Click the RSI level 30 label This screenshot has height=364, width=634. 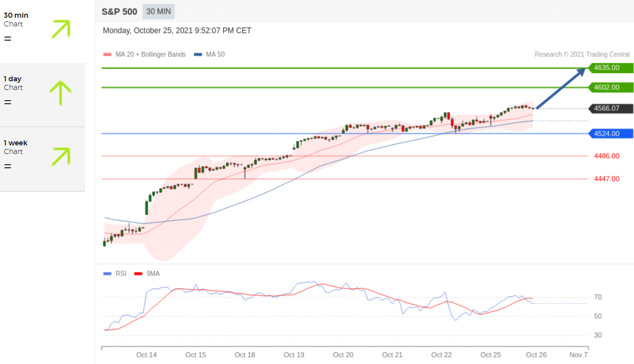(x=598, y=336)
